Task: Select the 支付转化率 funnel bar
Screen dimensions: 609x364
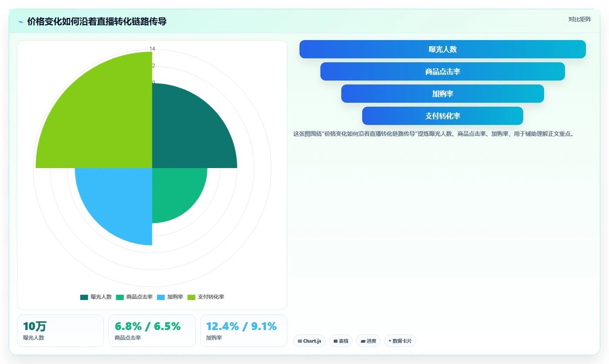Action: [x=442, y=116]
